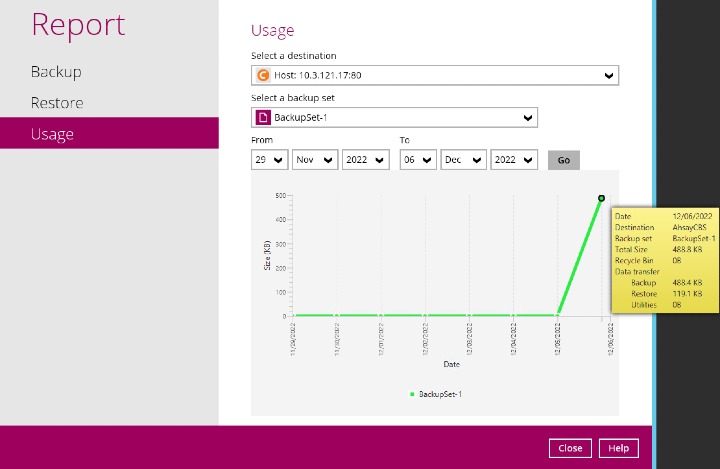Image resolution: width=720 pixels, height=469 pixels.
Task: Select the Usage sidebar item
Action: coord(52,134)
